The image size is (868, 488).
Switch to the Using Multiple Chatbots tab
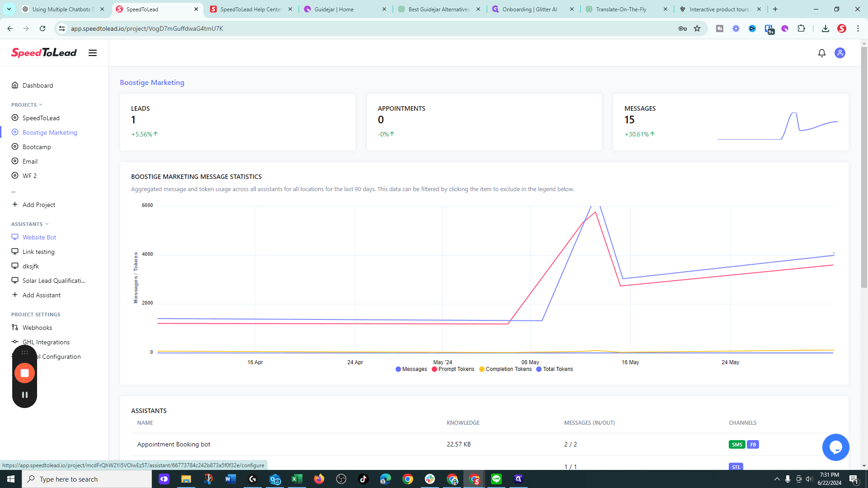coord(63,9)
